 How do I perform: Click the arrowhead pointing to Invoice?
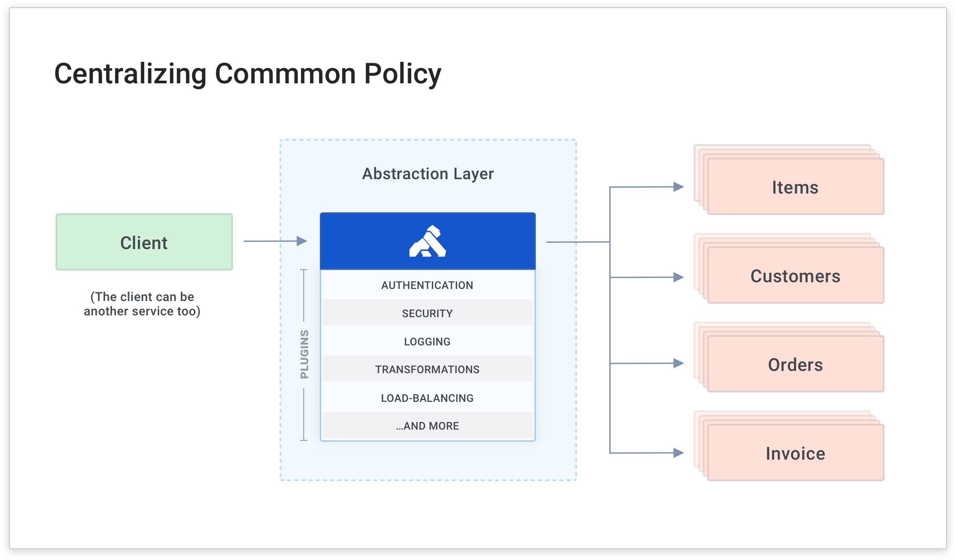click(678, 452)
